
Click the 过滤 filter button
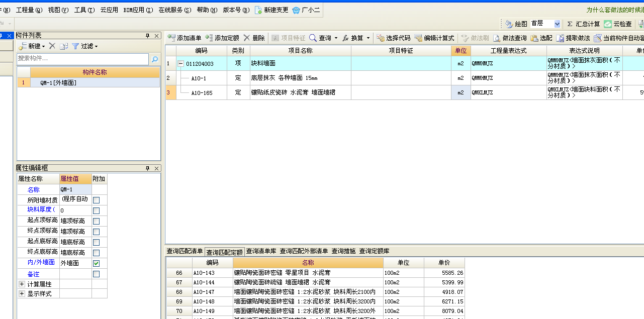tap(83, 46)
